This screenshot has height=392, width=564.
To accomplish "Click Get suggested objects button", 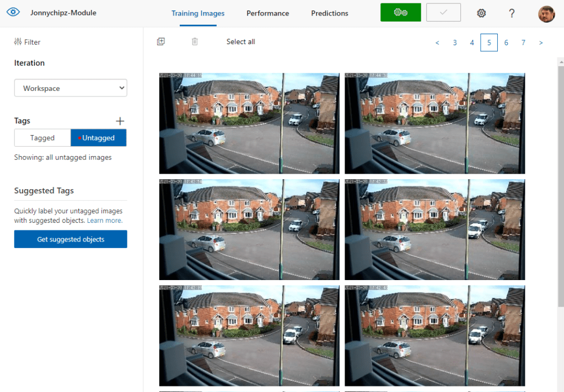I will (71, 239).
